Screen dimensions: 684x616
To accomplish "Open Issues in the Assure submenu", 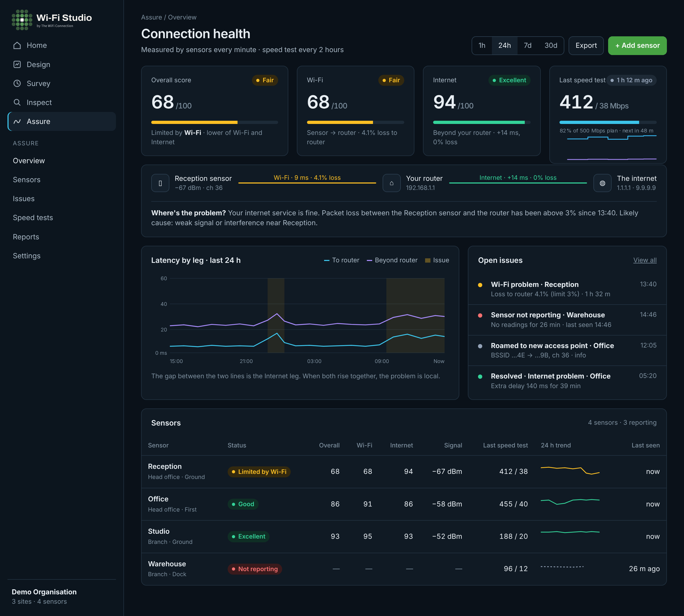I will (24, 199).
